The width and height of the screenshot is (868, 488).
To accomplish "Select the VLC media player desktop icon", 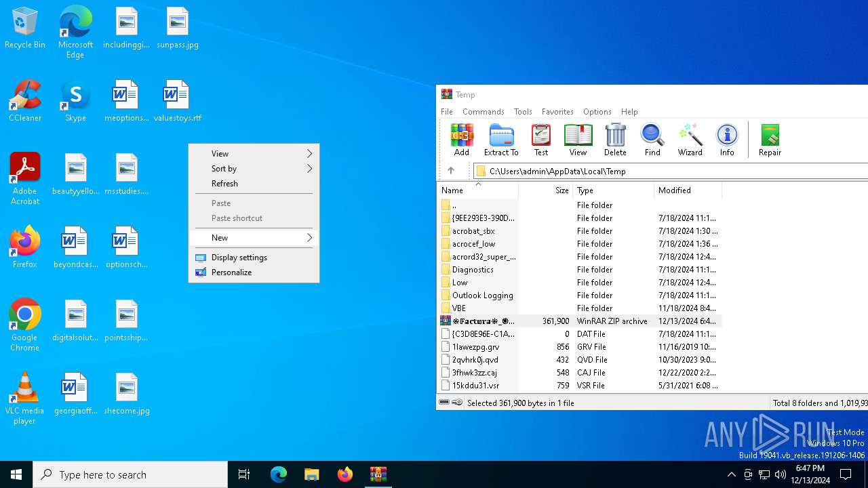I will pos(25,399).
